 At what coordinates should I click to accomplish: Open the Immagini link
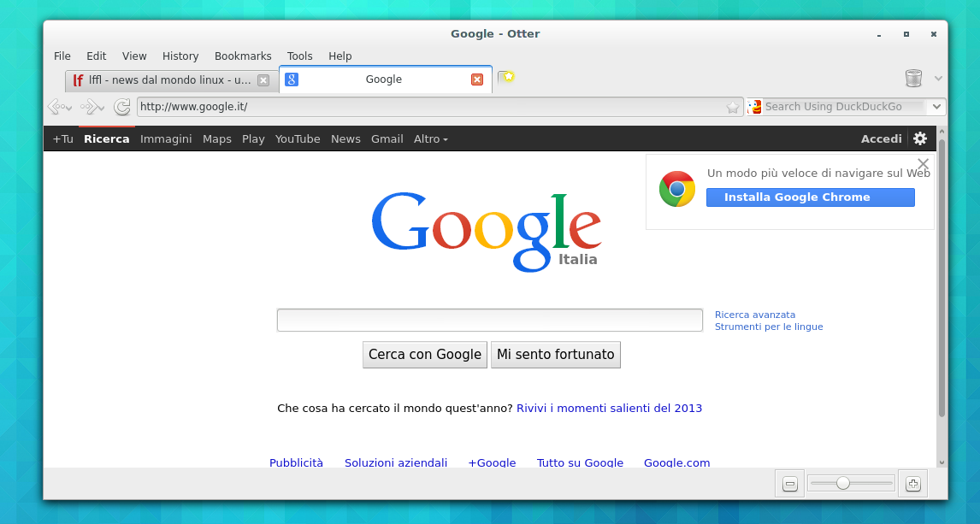pyautogui.click(x=166, y=139)
